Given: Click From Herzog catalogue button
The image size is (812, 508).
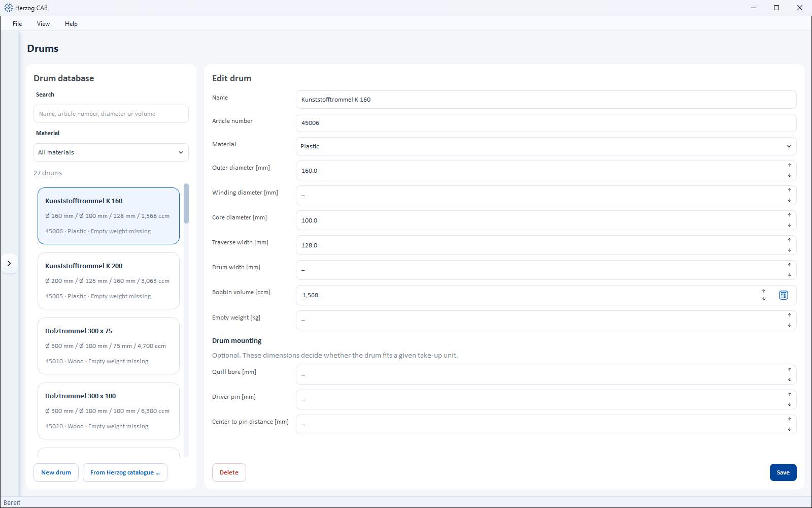Looking at the screenshot, I should click(125, 472).
